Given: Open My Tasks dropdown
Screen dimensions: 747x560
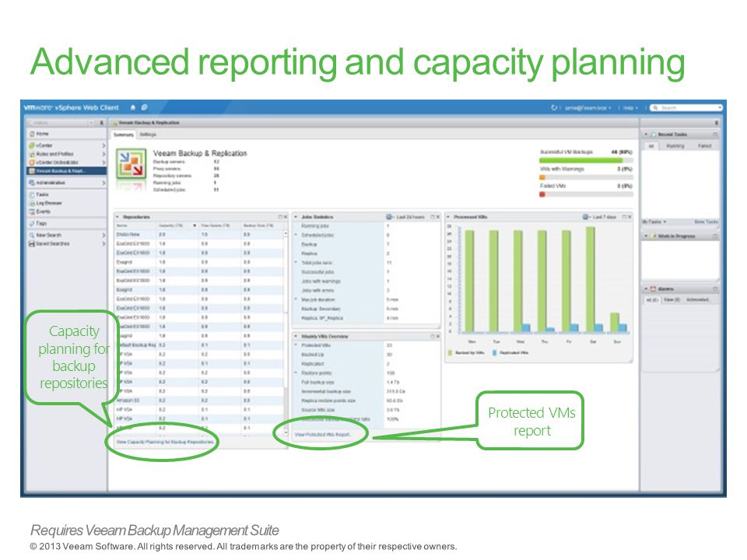Looking at the screenshot, I should (x=654, y=222).
